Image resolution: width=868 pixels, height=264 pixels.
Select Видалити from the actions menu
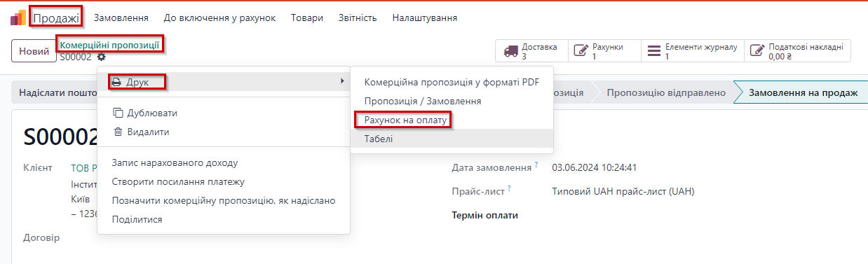[224, 132]
